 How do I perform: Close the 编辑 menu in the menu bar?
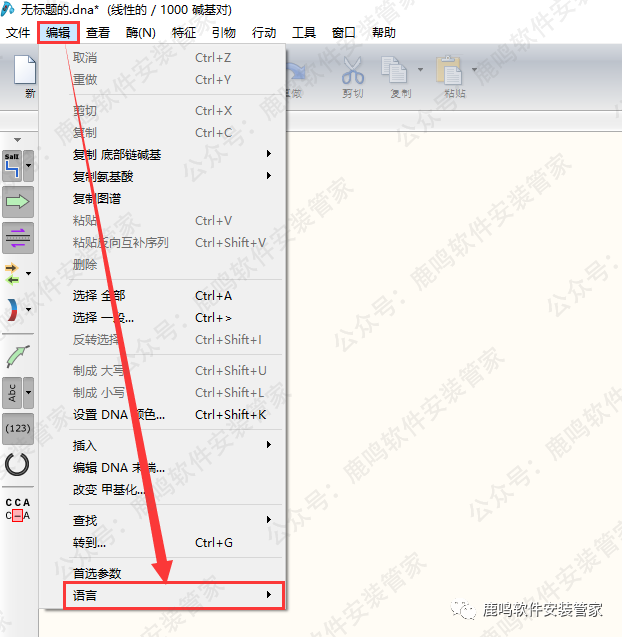pyautogui.click(x=58, y=32)
